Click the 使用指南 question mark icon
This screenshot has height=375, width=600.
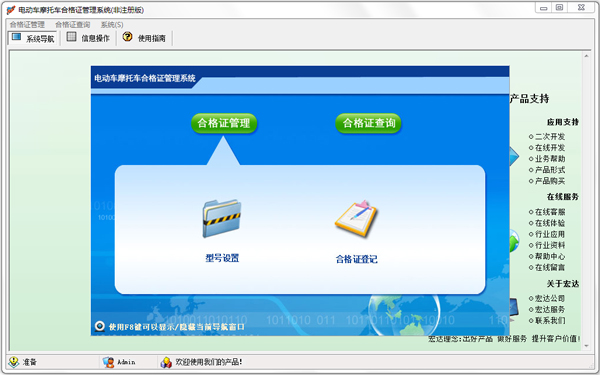(x=127, y=37)
